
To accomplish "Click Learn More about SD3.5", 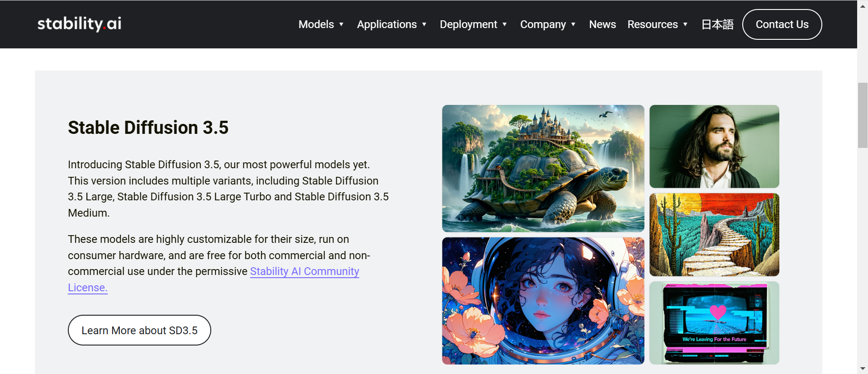I will 139,330.
